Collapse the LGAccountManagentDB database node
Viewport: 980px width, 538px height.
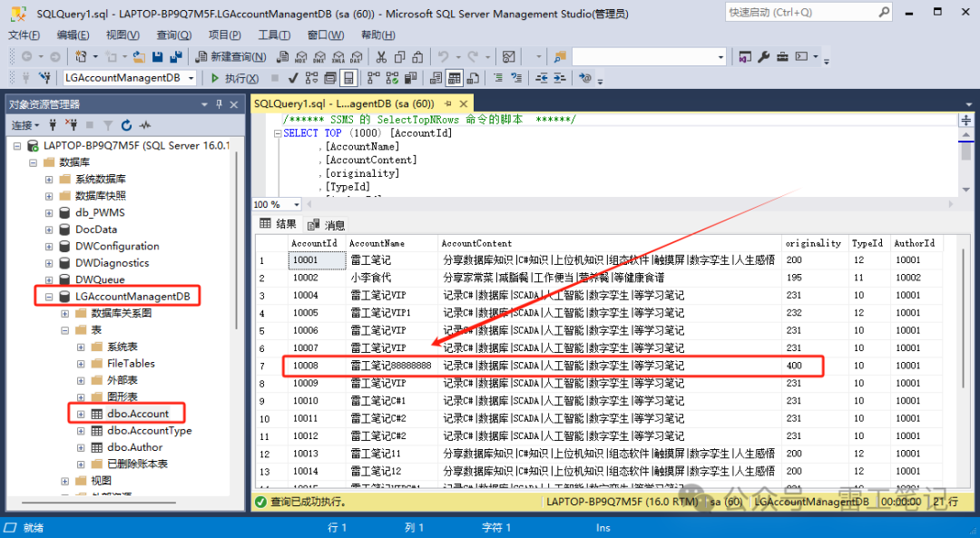(49, 297)
